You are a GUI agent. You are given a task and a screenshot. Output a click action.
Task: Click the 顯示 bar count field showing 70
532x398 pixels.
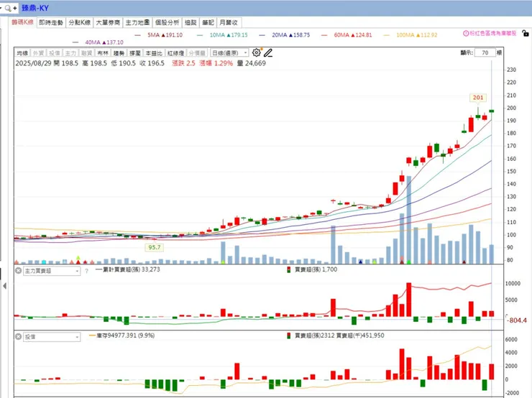[x=485, y=52]
